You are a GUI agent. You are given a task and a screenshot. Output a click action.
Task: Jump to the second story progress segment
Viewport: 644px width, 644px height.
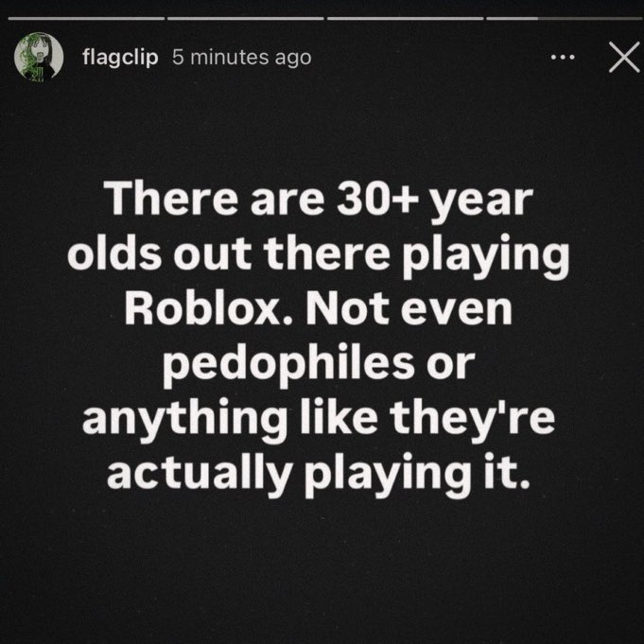(x=246, y=19)
